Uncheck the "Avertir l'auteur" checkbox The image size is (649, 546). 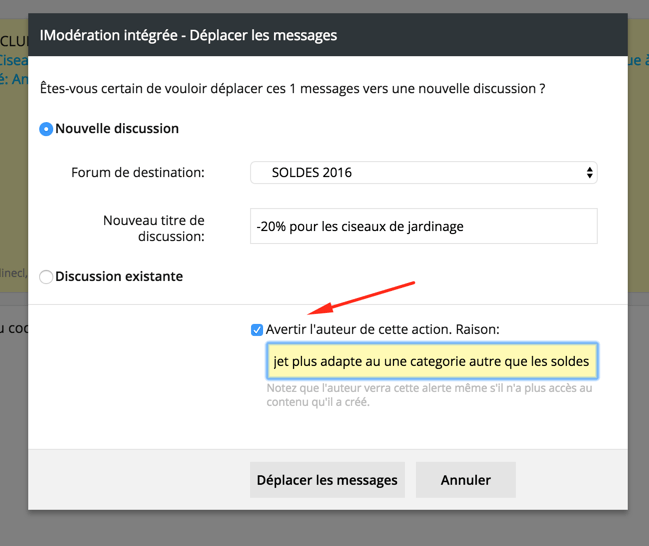click(x=257, y=329)
